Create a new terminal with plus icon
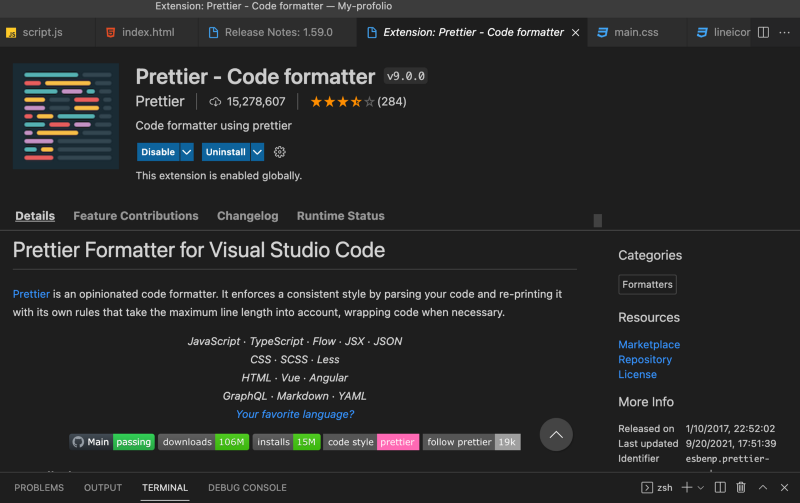The width and height of the screenshot is (800, 503). (x=687, y=487)
